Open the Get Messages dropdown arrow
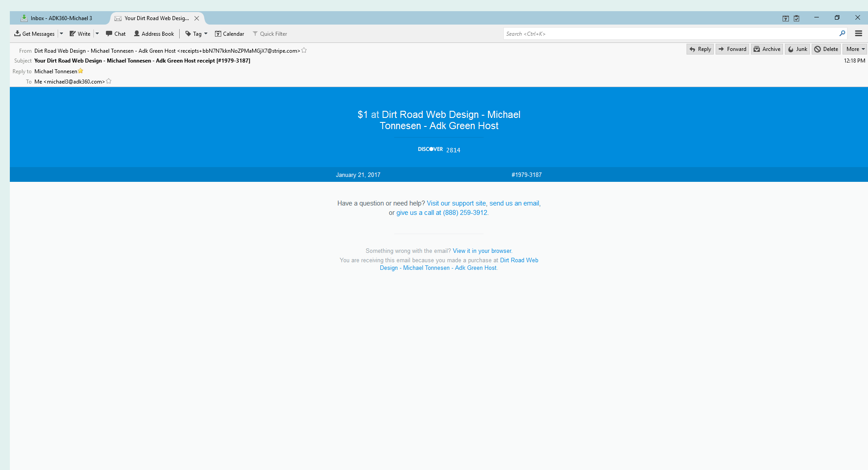 [x=61, y=34]
